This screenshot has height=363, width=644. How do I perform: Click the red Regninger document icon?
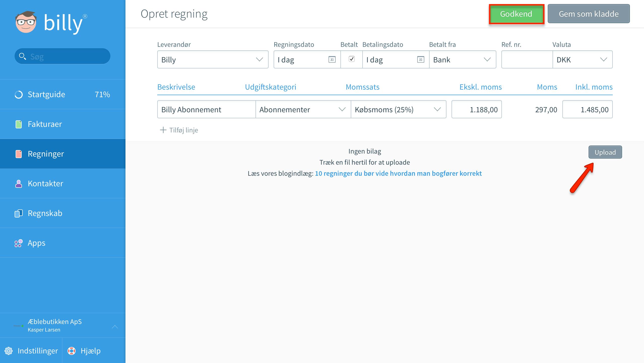click(19, 154)
